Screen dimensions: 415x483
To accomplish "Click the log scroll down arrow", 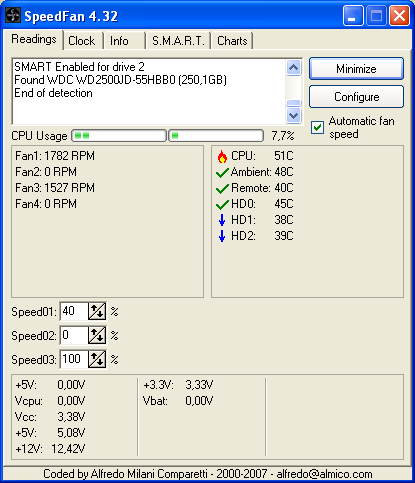I will [x=294, y=116].
